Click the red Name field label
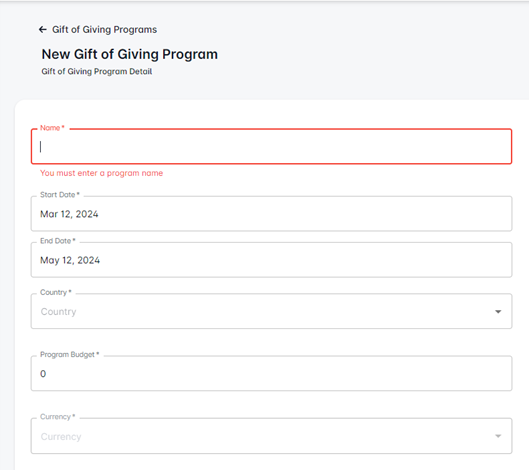Viewport: 529px width, 470px height. [x=52, y=128]
